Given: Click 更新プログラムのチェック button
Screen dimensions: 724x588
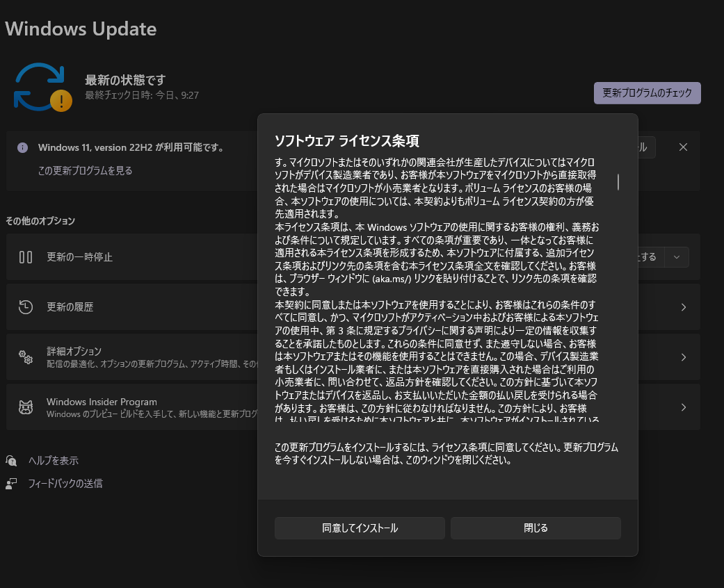Looking at the screenshot, I should 647,92.
